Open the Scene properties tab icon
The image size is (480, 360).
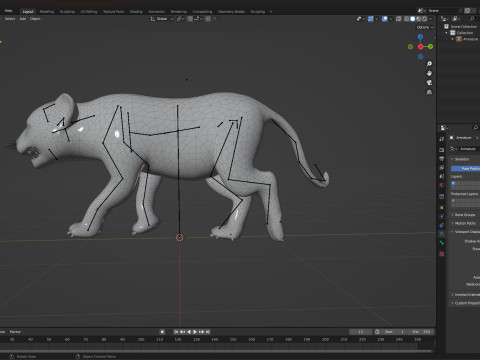click(x=442, y=176)
